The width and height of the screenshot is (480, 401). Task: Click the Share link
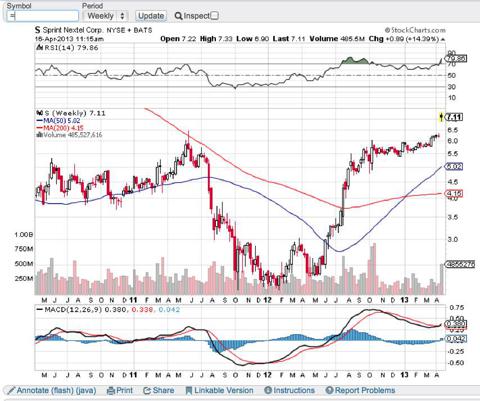[163, 390]
